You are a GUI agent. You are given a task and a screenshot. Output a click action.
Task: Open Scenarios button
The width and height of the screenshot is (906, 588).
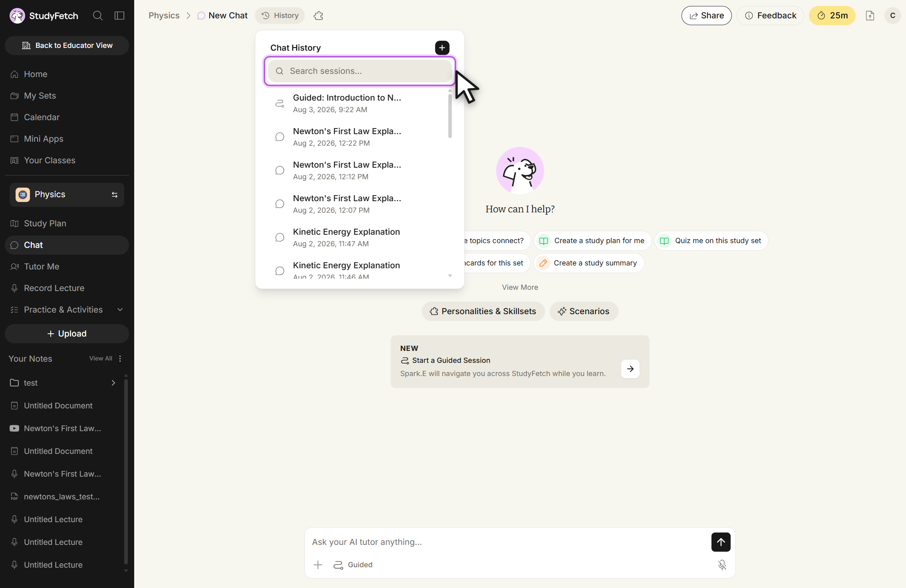(584, 311)
